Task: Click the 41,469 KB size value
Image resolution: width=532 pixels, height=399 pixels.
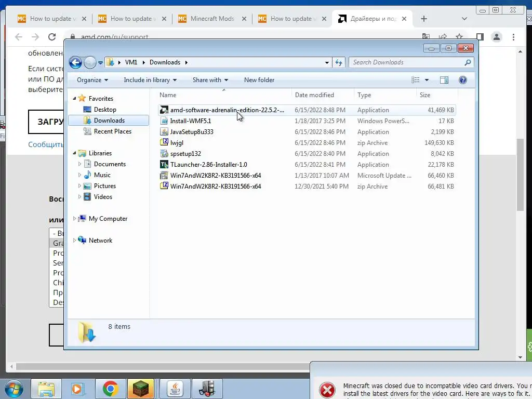Action: [x=441, y=110]
